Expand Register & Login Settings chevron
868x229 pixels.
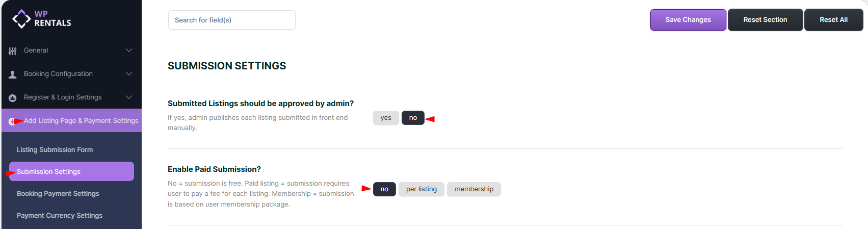coord(129,97)
